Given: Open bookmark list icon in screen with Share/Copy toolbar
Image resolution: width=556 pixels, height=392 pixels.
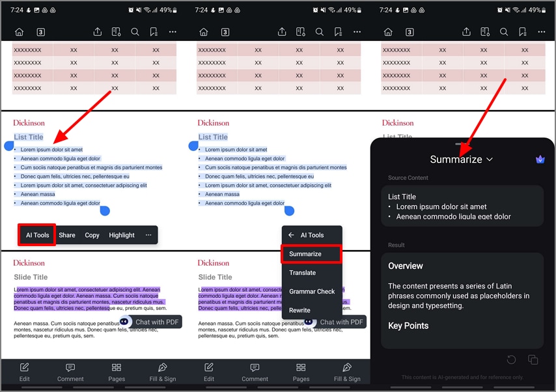Looking at the screenshot, I should (154, 32).
